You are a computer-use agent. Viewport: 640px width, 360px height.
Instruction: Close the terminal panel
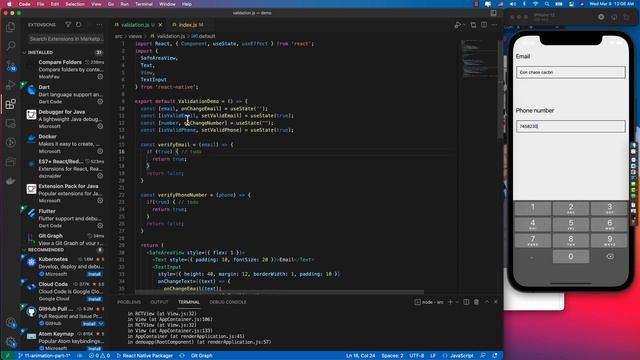pyautogui.click(x=496, y=302)
